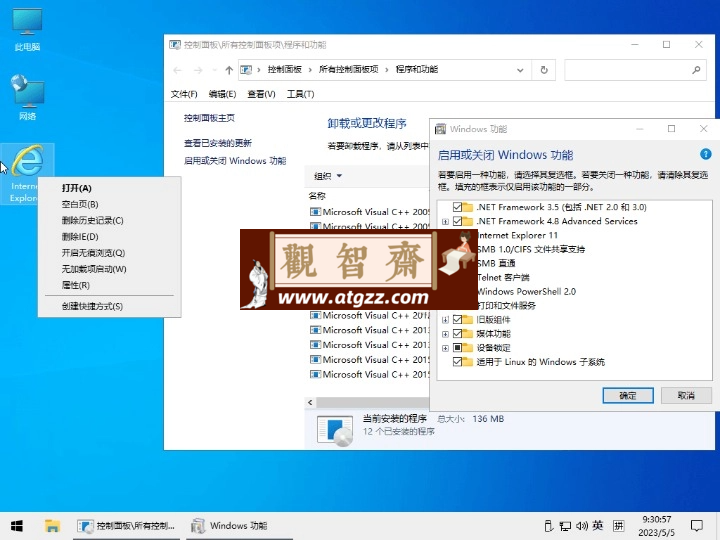The image size is (720, 540).
Task: Open the 网络 desktop icon
Action: point(27,98)
